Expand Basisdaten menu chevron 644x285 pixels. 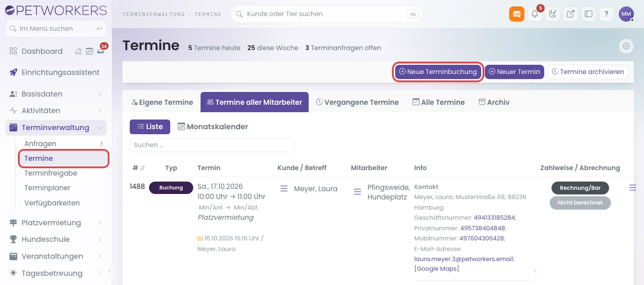coord(99,94)
